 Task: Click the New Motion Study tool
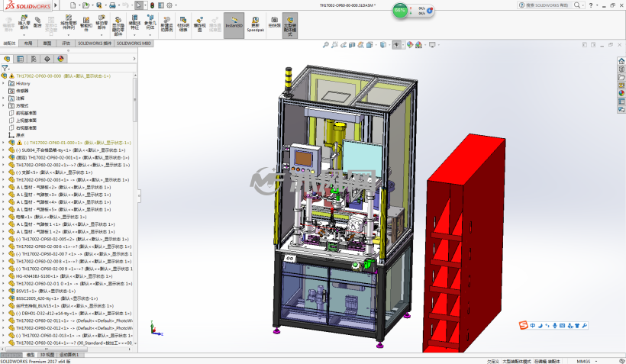click(166, 24)
